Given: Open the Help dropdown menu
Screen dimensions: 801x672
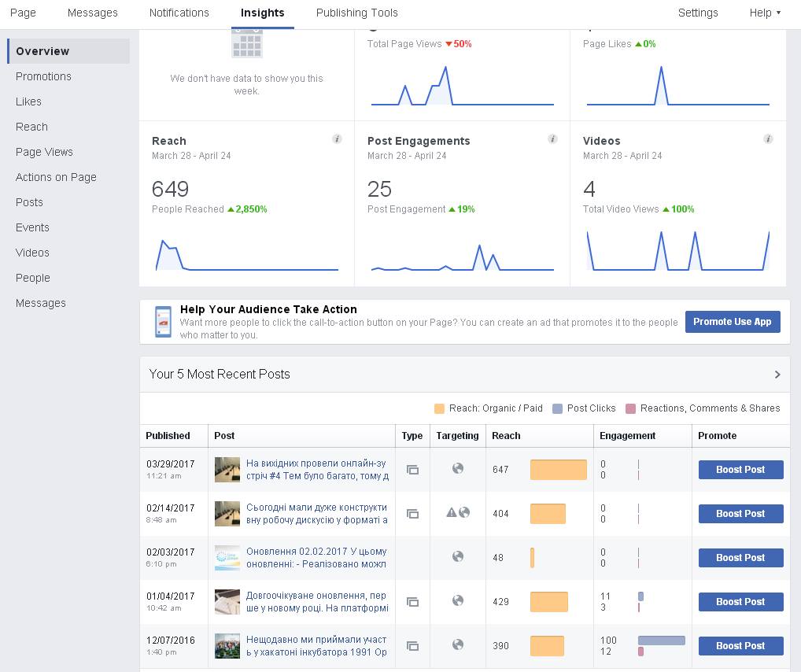Looking at the screenshot, I should click(x=765, y=13).
